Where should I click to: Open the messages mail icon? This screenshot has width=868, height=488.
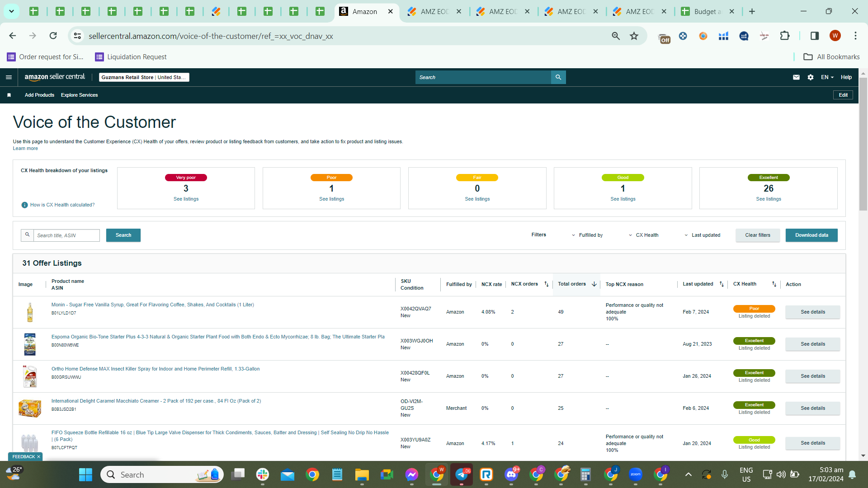click(796, 77)
